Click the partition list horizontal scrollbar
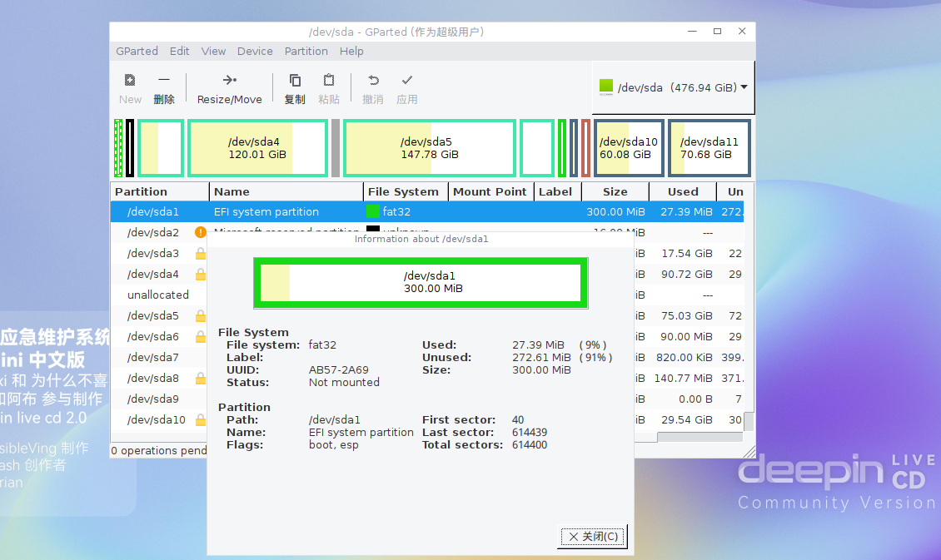Screen dimensions: 941x560 (x=700, y=437)
